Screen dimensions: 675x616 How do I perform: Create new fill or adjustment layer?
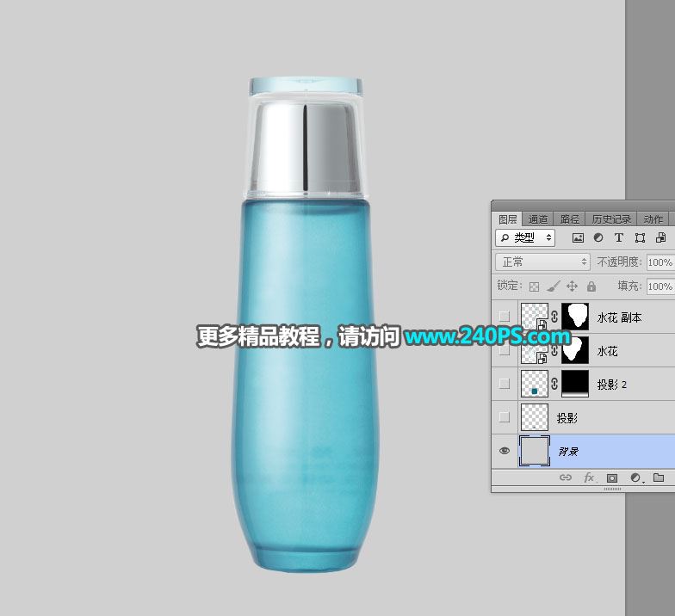[x=635, y=478]
